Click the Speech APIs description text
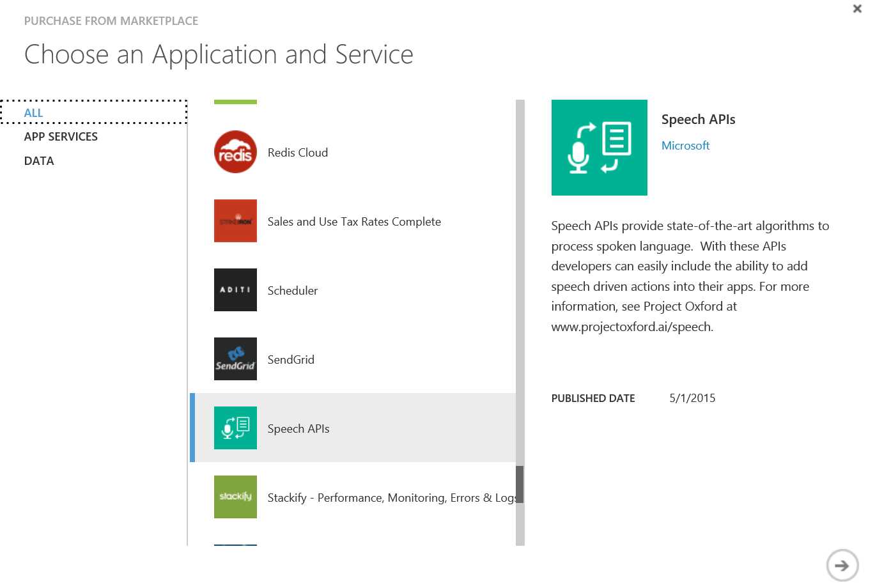 point(690,276)
